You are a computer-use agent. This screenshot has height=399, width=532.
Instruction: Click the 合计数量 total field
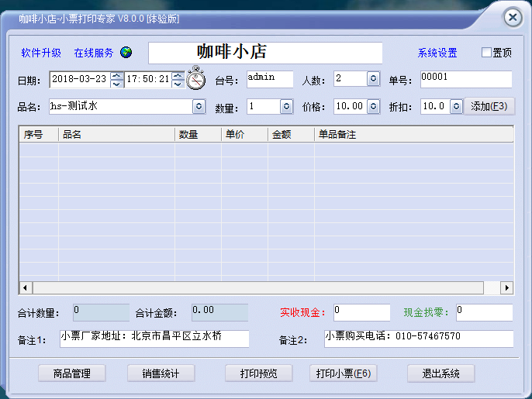coord(101,312)
